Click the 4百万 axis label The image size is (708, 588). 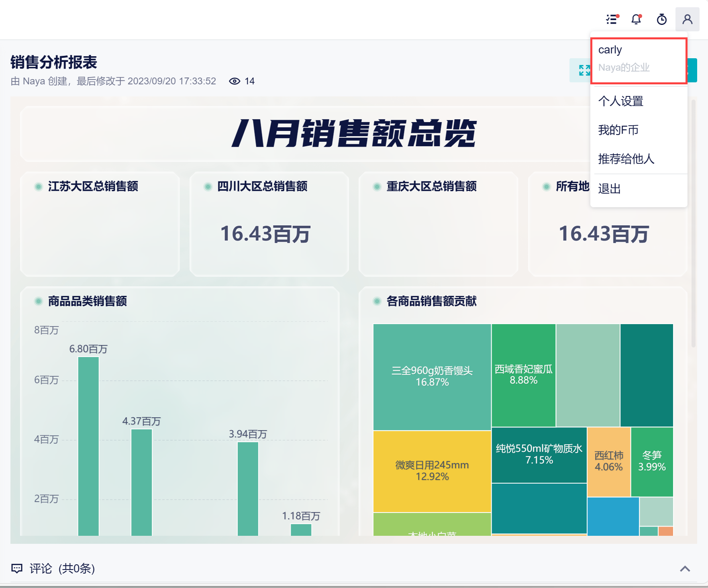click(x=47, y=439)
